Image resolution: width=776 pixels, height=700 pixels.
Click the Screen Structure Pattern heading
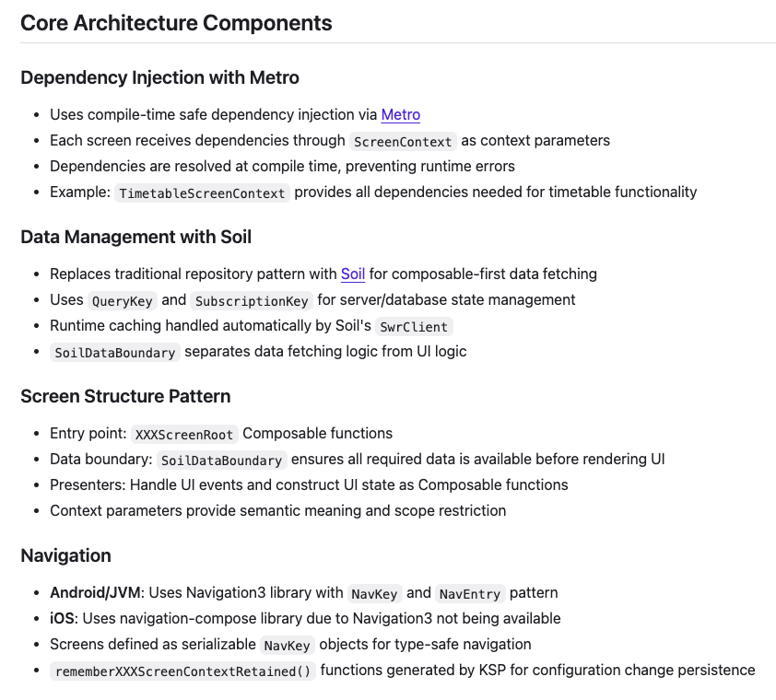point(125,396)
